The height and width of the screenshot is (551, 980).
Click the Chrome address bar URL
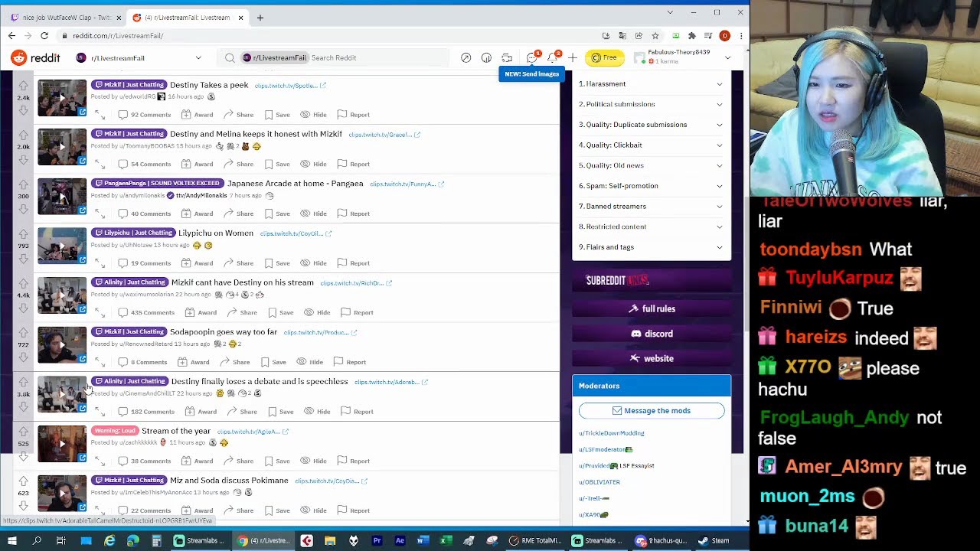coord(118,36)
